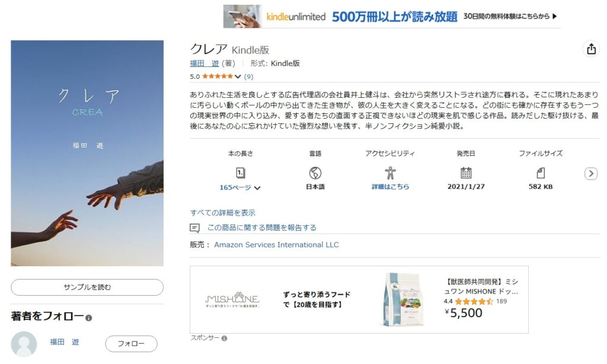Show next product details with right arrow

pos(591,174)
